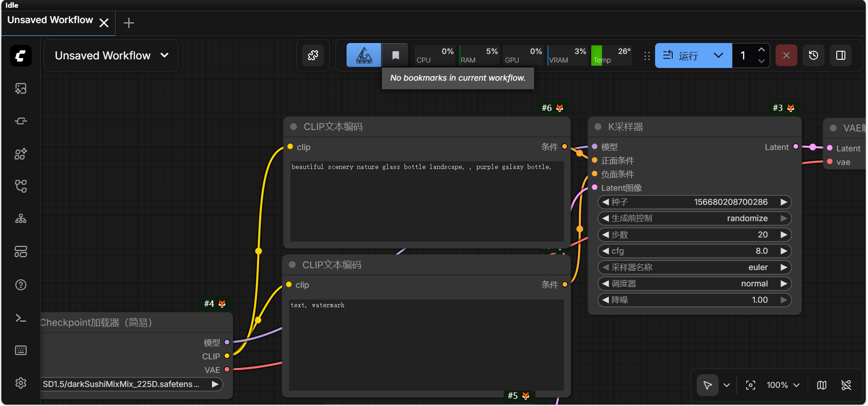This screenshot has height=406, width=868.
Task: Click the puzzle-piece extensions manager icon
Action: click(x=313, y=55)
